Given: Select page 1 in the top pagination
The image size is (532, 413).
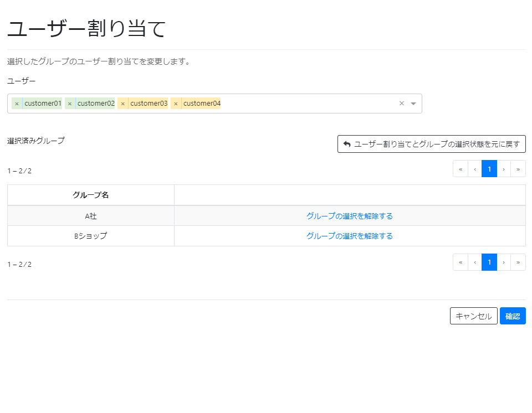Looking at the screenshot, I should [x=489, y=168].
